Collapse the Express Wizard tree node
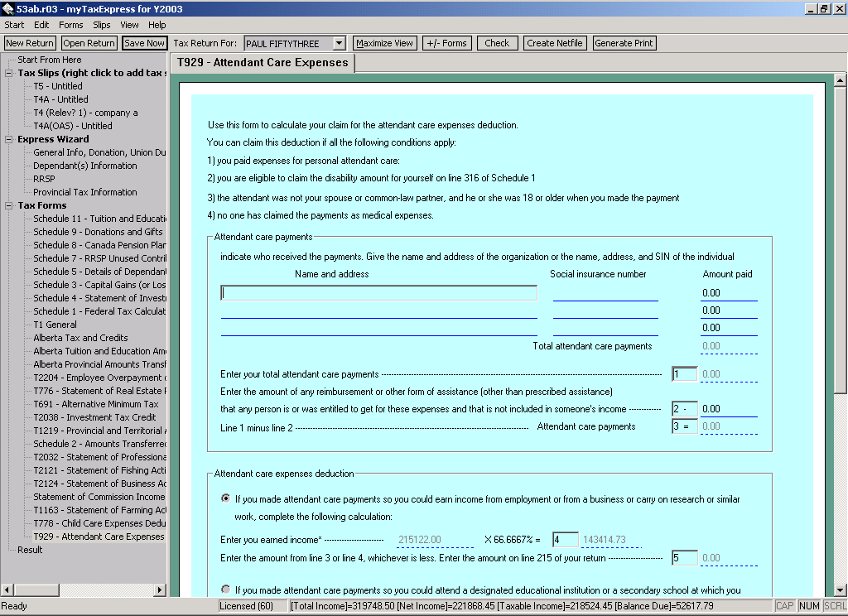848x616 pixels. click(9, 139)
